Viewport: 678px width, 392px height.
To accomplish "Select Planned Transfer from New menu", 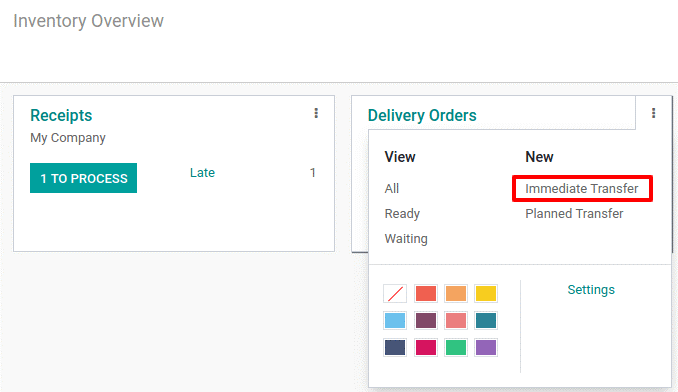I will coord(574,214).
